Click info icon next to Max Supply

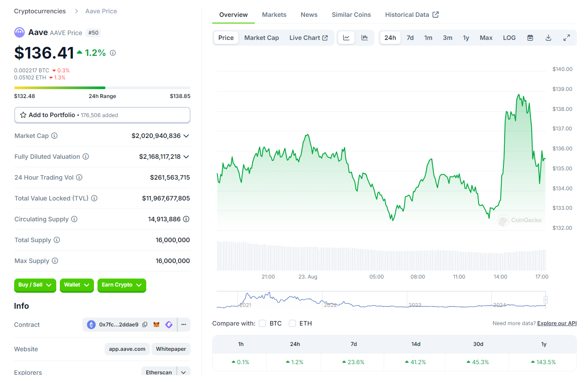[55, 261]
